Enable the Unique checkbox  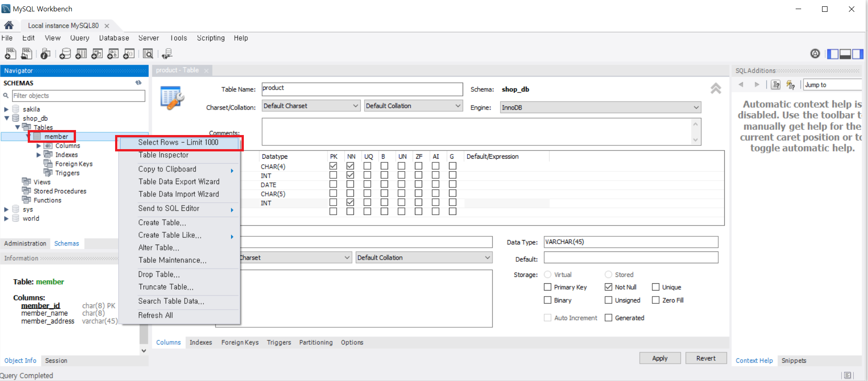(656, 287)
